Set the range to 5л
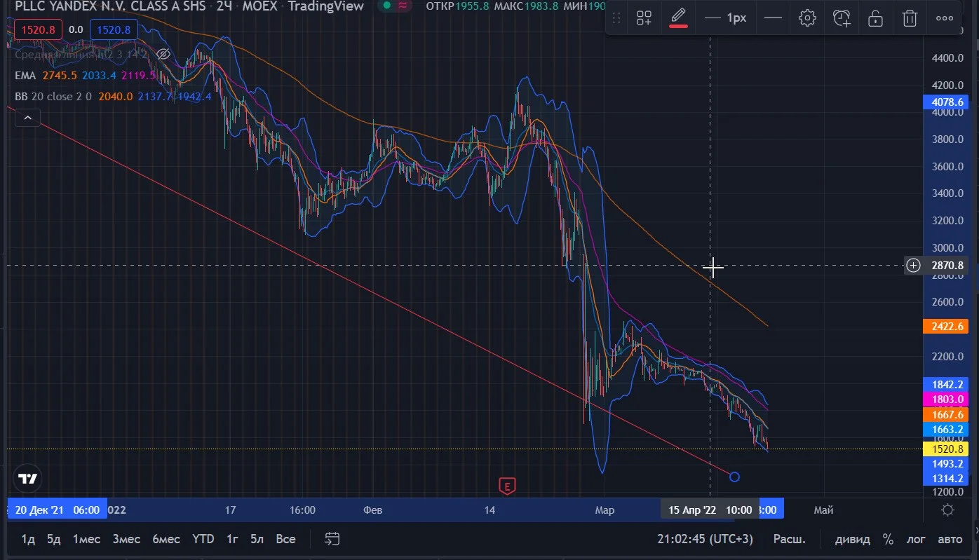Viewport: 979px width, 560px height. 257,539
